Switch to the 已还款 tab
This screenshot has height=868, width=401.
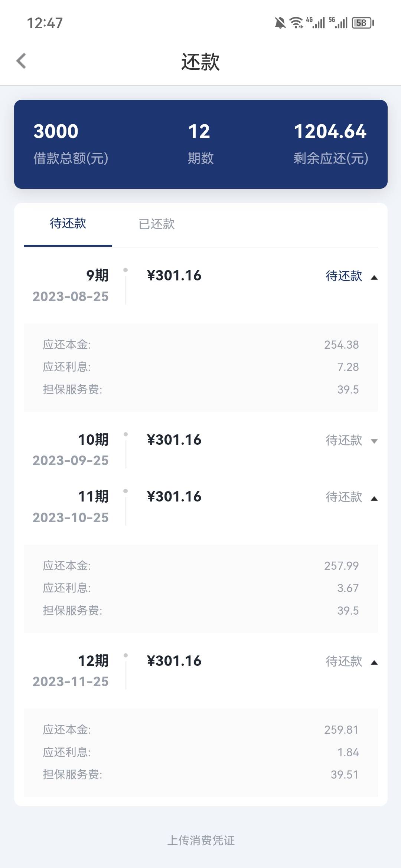[157, 224]
